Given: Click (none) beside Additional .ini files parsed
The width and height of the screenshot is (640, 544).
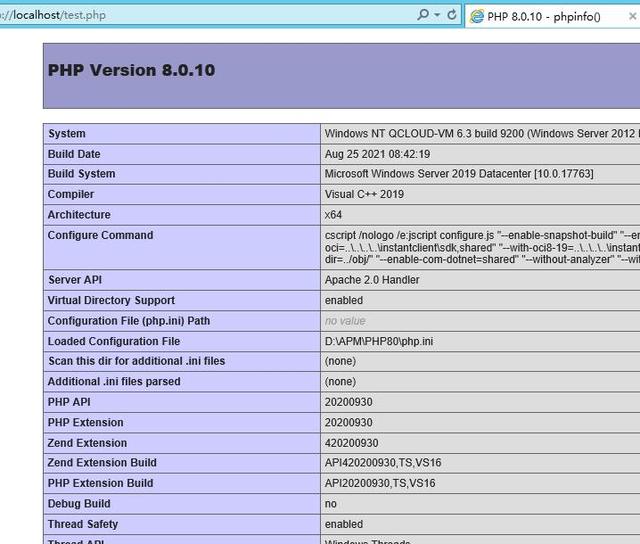Looking at the screenshot, I should point(340,382).
